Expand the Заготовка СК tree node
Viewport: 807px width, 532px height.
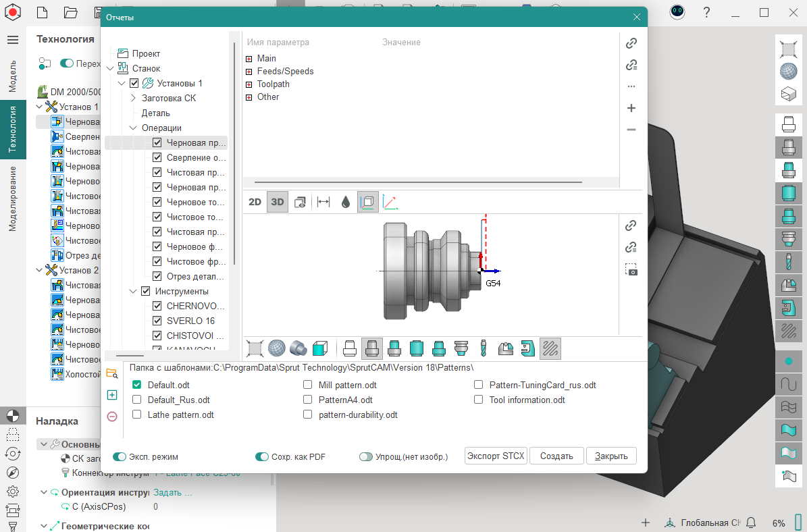click(133, 98)
